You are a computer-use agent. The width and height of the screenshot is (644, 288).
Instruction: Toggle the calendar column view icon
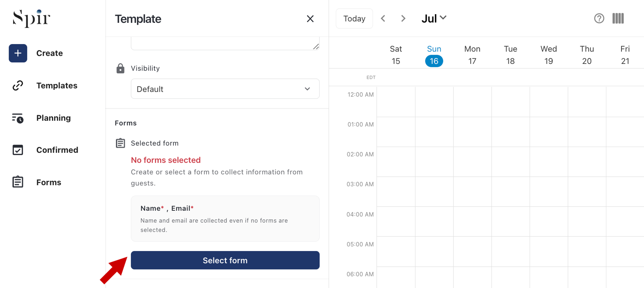pos(618,18)
